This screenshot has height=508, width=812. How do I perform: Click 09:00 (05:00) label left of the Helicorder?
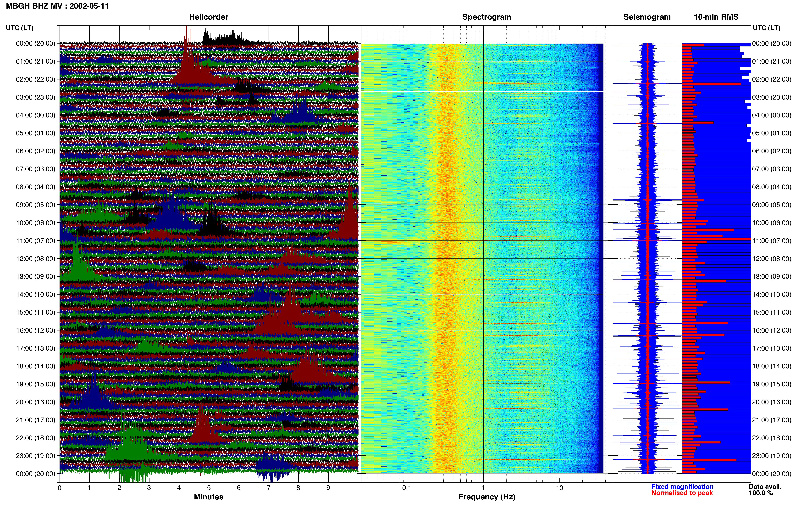coord(36,205)
